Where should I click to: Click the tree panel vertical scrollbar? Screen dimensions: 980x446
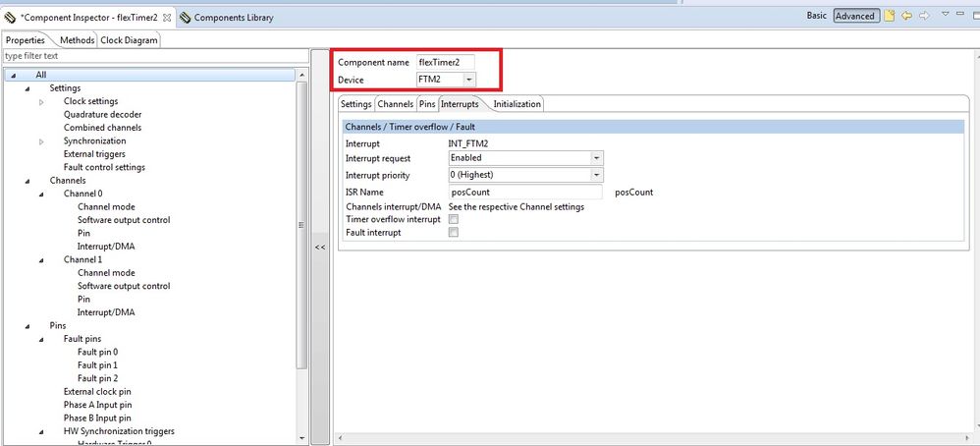[x=301, y=225]
